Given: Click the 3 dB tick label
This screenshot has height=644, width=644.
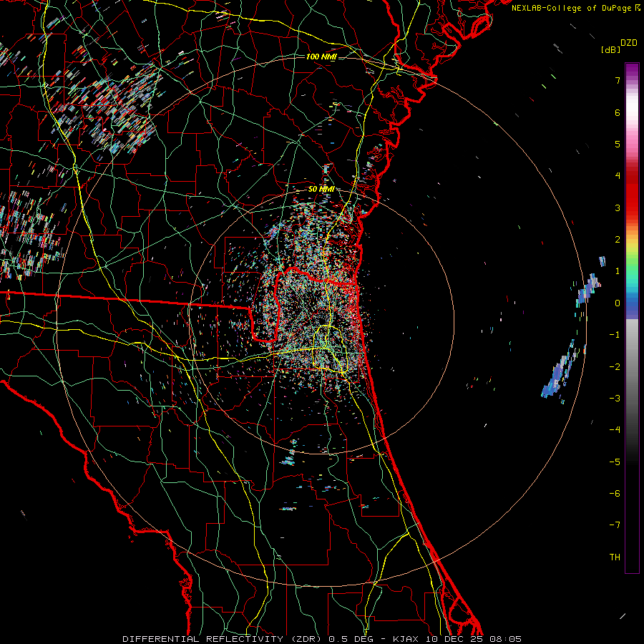Looking at the screenshot, I should 618,208.
